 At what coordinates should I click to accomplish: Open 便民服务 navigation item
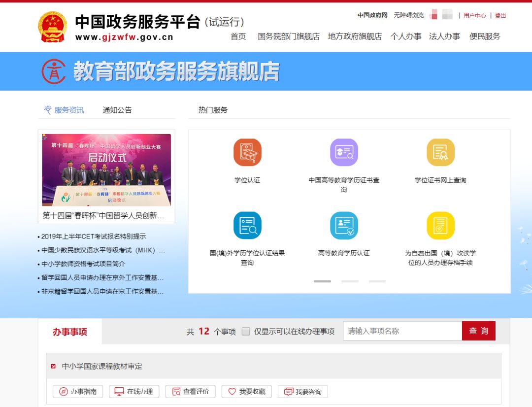coord(485,36)
